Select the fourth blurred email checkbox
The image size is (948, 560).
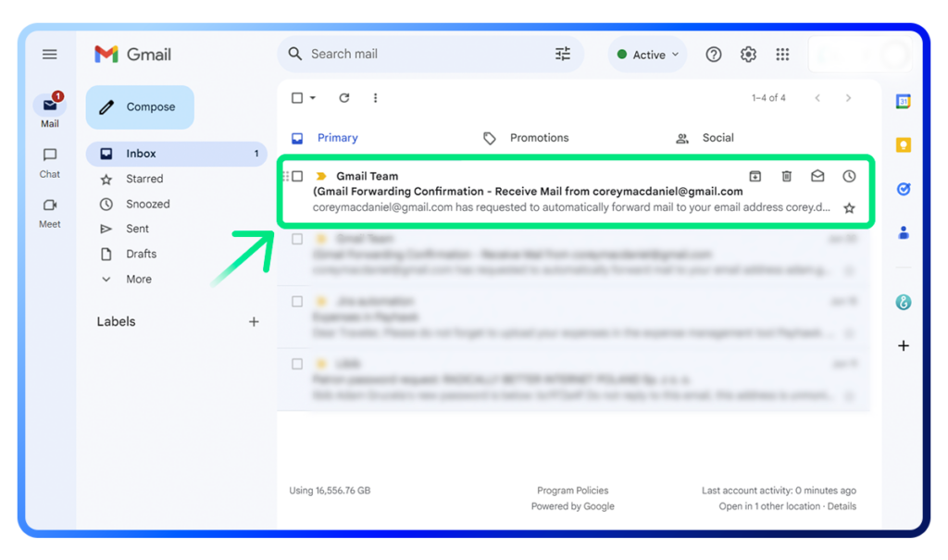click(297, 364)
